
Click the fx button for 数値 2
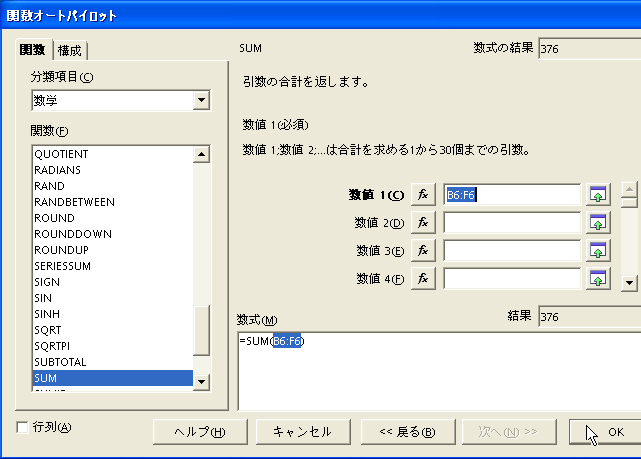(x=423, y=222)
